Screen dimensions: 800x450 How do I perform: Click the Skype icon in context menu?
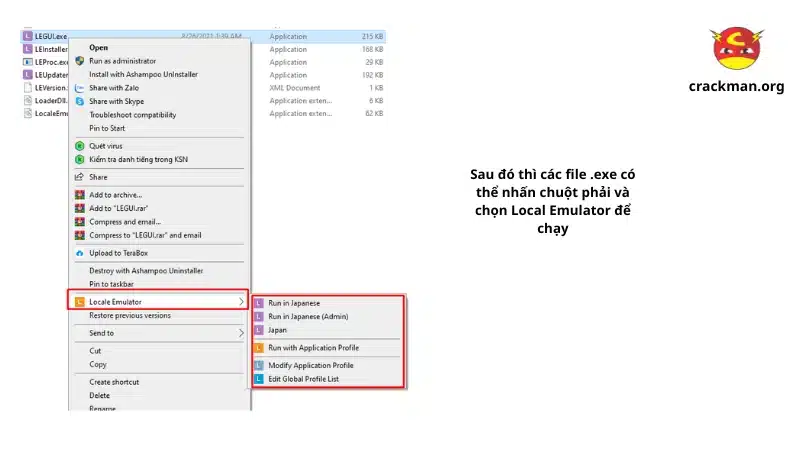point(80,102)
